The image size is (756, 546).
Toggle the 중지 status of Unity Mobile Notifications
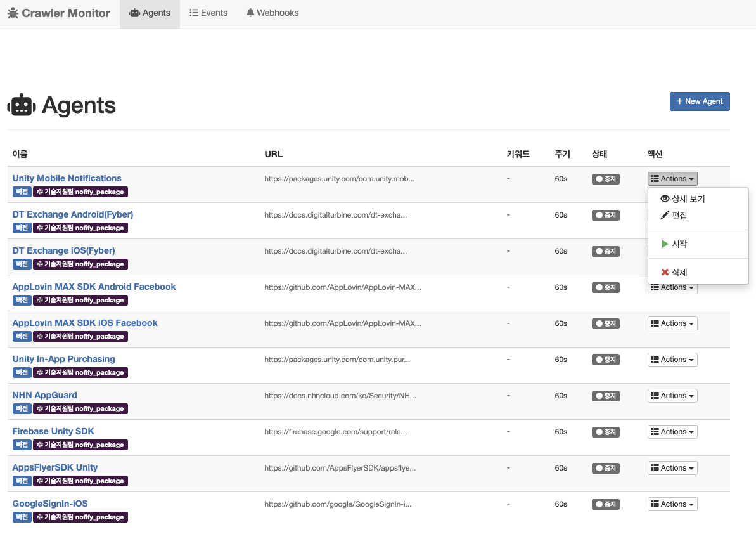606,179
